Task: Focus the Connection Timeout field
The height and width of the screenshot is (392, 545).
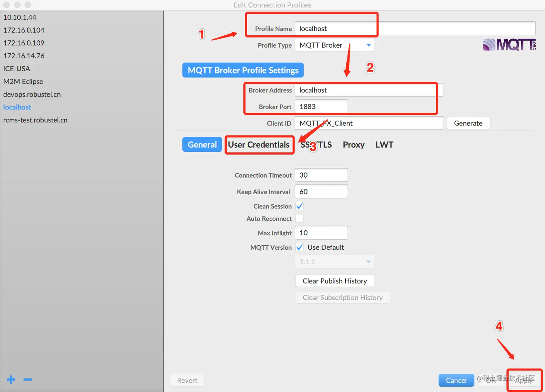Action: point(322,175)
